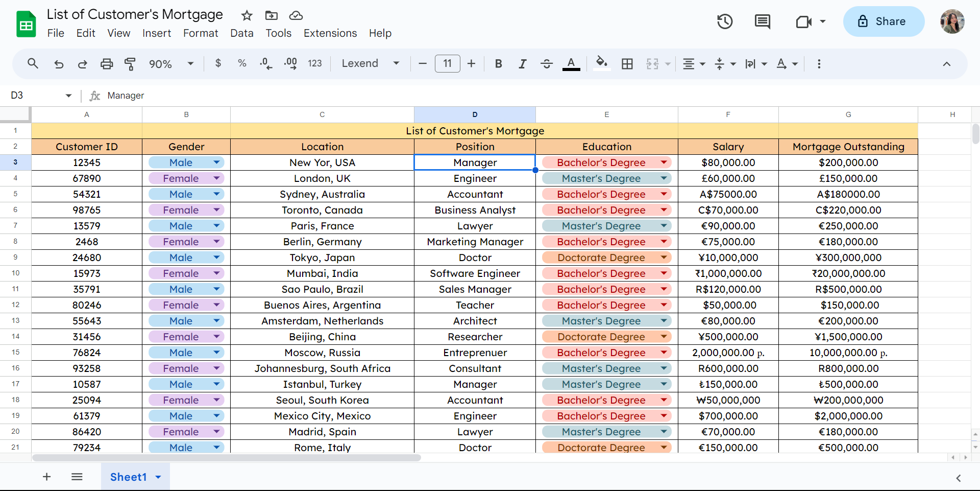The width and height of the screenshot is (980, 491).
Task: Open side panel arrow at bottom right
Action: 959,478
